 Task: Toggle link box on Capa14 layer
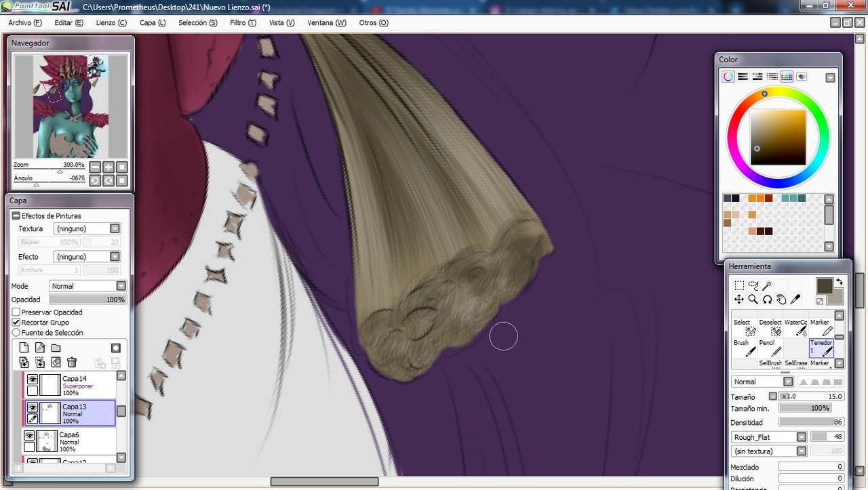[x=33, y=391]
